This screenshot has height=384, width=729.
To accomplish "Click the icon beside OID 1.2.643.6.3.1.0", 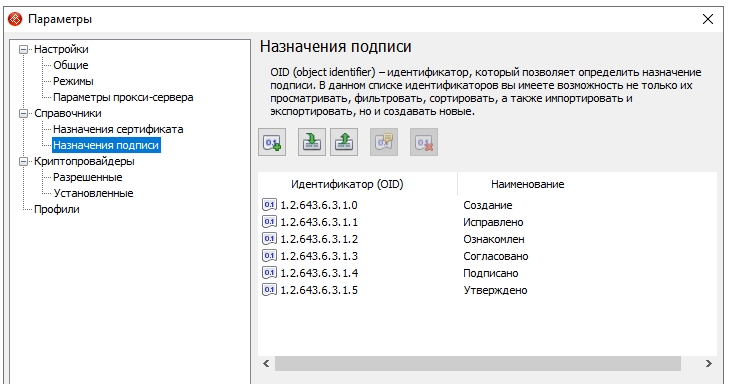I will tap(269, 205).
